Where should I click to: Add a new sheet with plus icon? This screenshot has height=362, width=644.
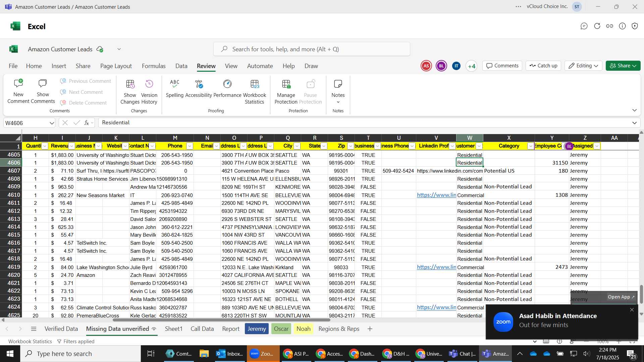point(370,329)
